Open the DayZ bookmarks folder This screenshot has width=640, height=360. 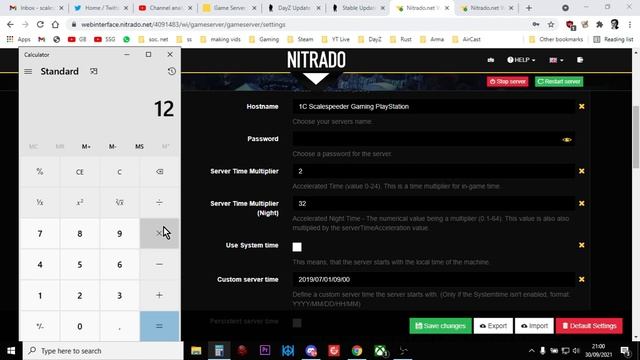[370, 39]
